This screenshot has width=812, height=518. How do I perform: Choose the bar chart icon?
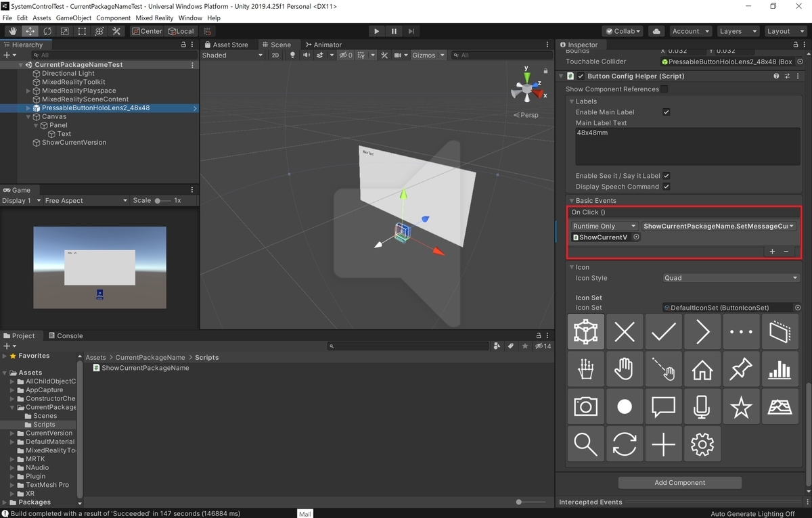click(780, 369)
